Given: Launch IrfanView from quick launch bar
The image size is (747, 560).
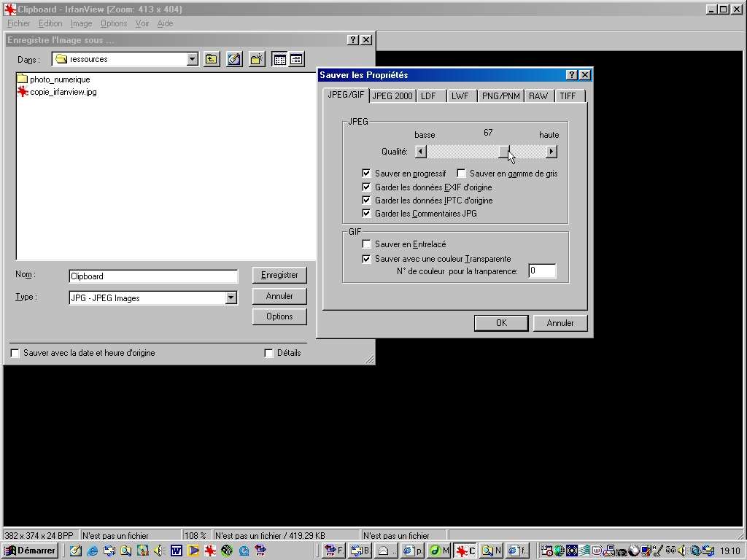Looking at the screenshot, I should [209, 551].
